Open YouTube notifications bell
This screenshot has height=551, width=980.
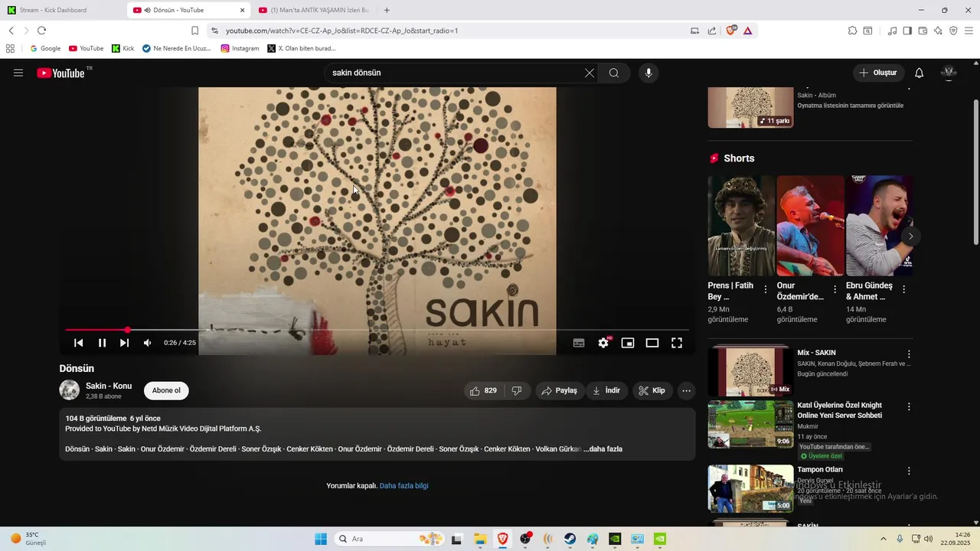920,73
